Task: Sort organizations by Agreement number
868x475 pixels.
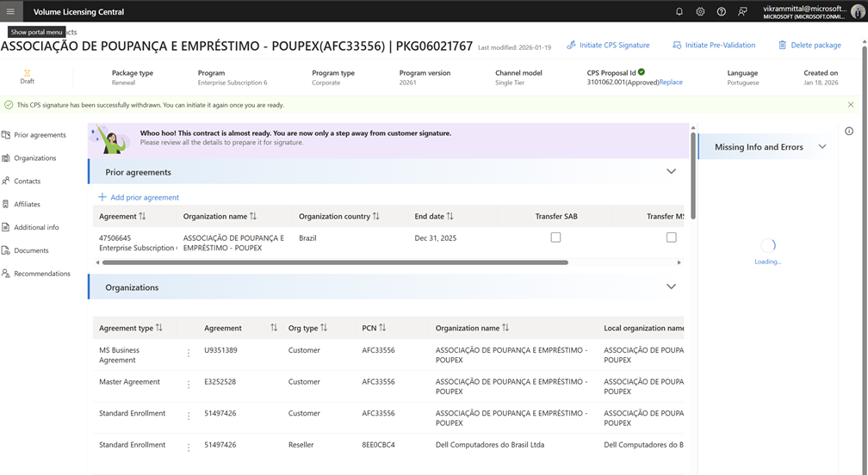Action: click(274, 328)
